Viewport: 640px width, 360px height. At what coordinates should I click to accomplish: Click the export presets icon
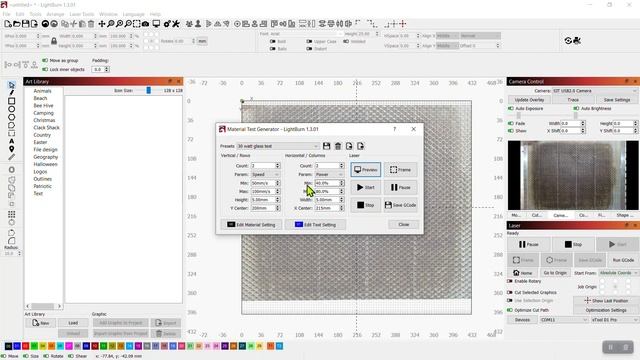(360, 146)
